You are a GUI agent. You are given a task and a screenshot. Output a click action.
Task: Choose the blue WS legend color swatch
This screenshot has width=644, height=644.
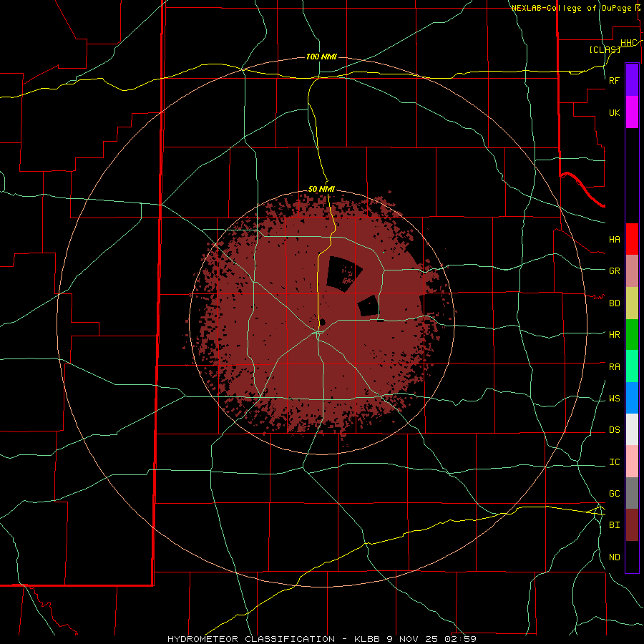[632, 398]
